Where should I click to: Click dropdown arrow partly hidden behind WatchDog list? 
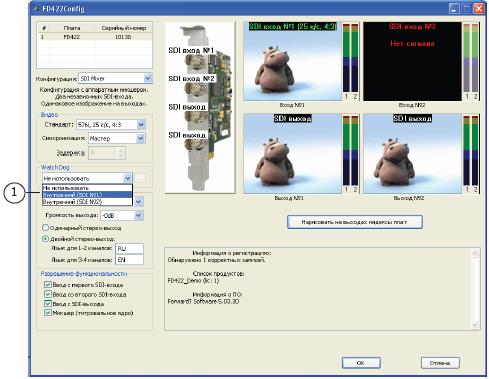(x=139, y=201)
